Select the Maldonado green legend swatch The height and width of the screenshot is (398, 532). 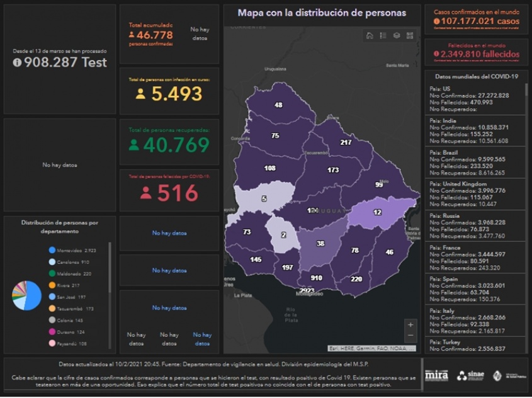click(52, 273)
